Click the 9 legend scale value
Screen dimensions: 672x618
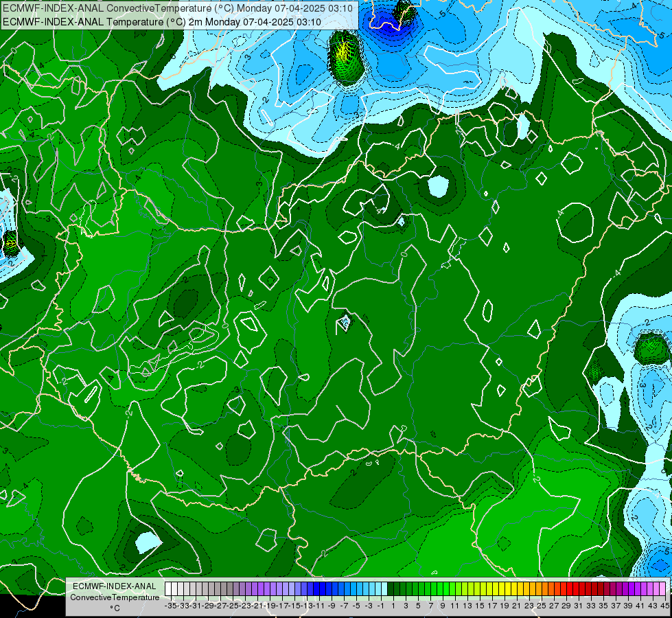tap(443, 606)
